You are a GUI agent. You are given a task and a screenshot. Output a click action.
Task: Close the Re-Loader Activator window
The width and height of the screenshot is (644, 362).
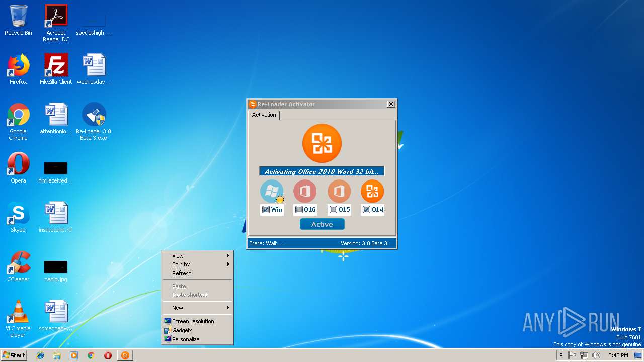click(x=391, y=104)
